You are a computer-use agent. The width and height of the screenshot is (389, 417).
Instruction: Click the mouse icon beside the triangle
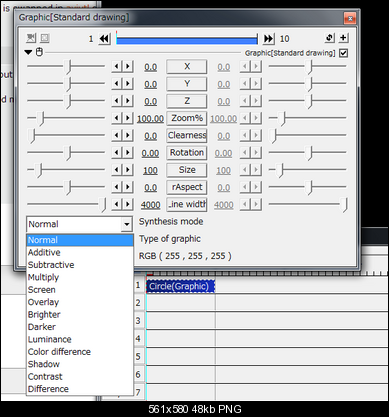coord(39,52)
